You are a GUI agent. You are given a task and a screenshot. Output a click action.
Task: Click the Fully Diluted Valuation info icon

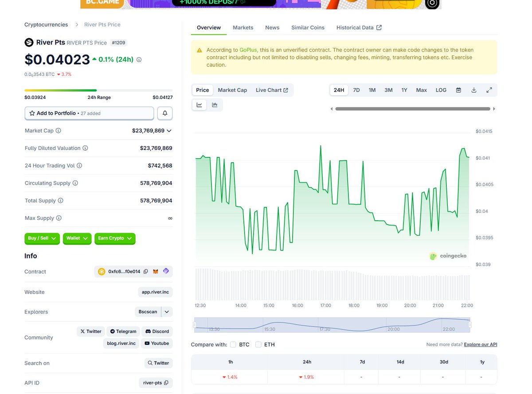(85, 148)
